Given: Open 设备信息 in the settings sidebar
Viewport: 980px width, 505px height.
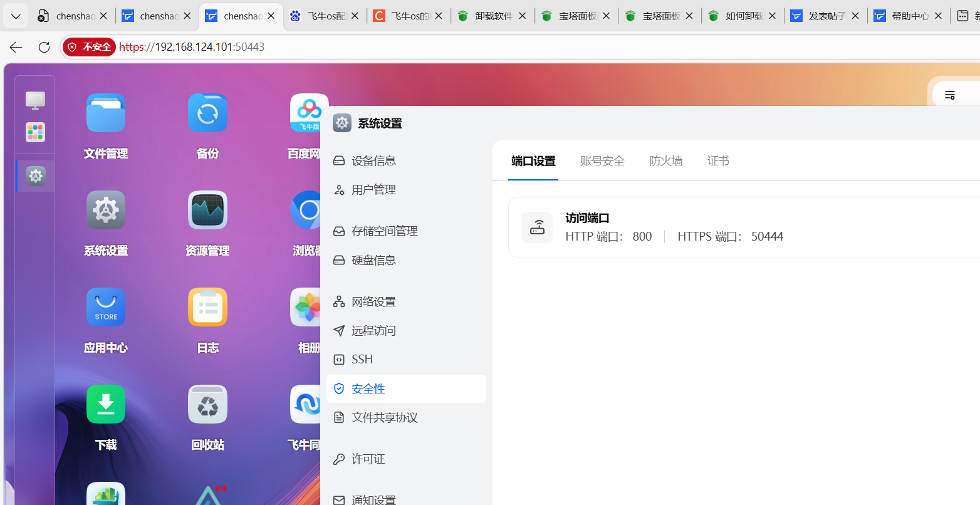Looking at the screenshot, I should (373, 160).
